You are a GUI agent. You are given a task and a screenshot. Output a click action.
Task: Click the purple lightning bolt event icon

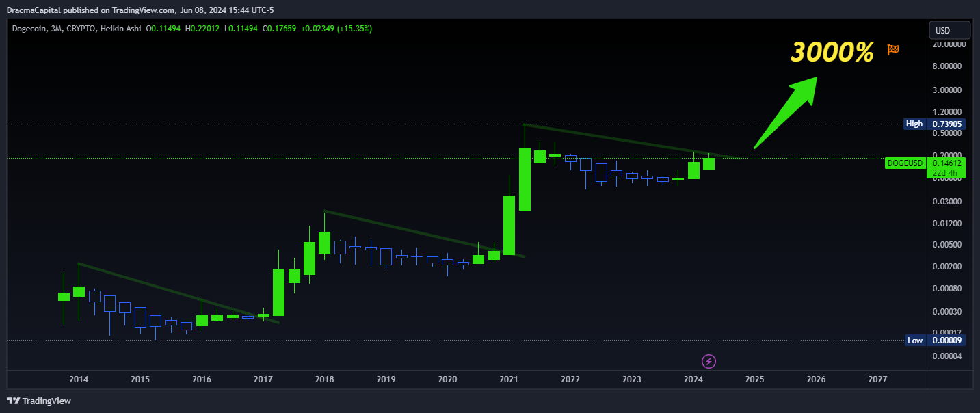[x=709, y=361]
